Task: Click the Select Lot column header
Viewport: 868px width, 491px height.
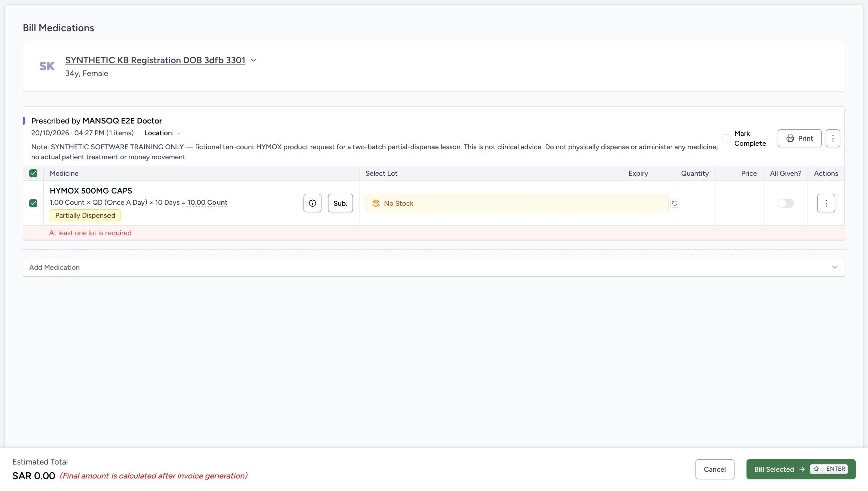Action: 381,173
